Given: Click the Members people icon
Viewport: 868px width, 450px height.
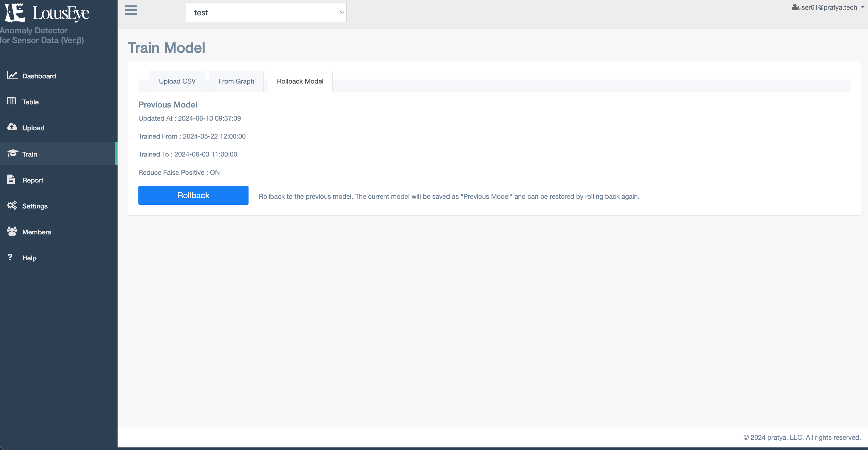Looking at the screenshot, I should (12, 231).
